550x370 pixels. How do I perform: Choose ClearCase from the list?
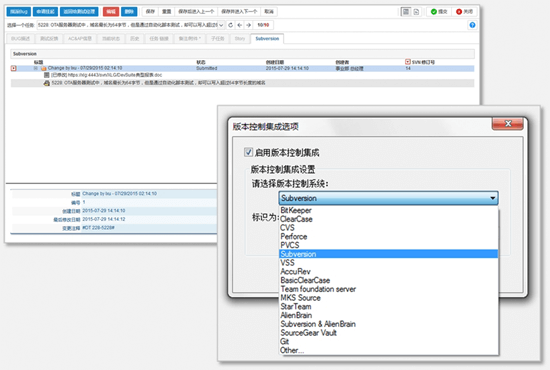pos(388,219)
